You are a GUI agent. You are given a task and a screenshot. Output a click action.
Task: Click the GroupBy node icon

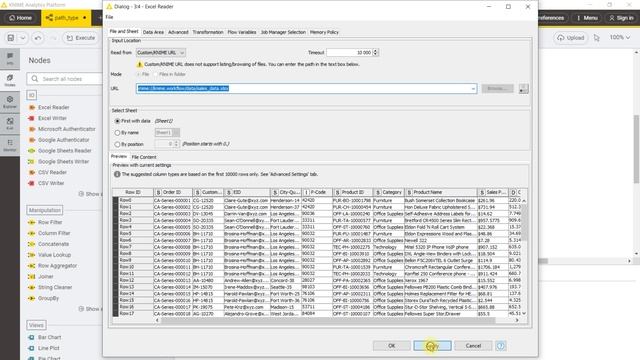pyautogui.click(x=31, y=298)
